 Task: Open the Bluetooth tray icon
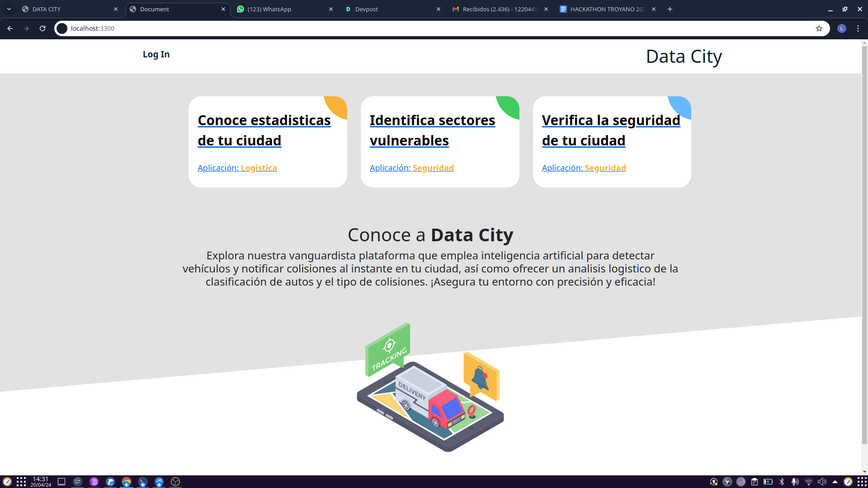(782, 482)
